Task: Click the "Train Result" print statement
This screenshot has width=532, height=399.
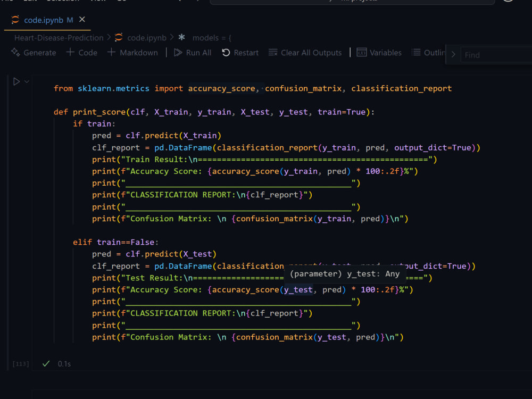Action: point(264,159)
